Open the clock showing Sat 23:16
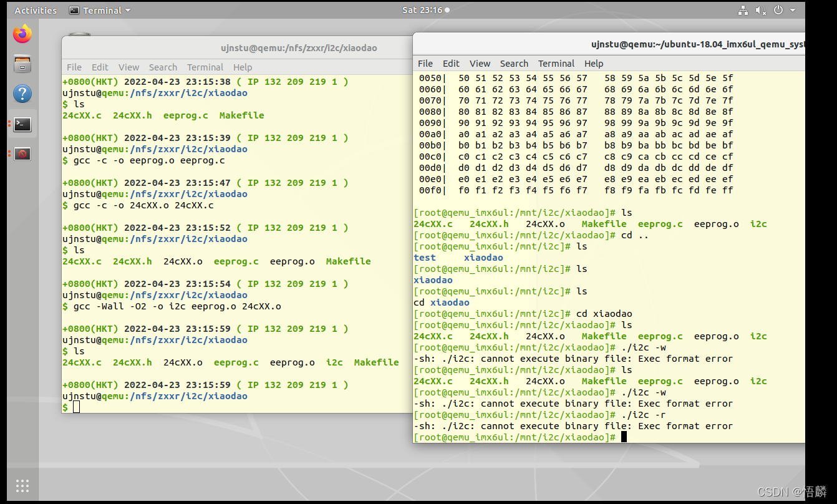This screenshot has width=837, height=504. (x=426, y=10)
